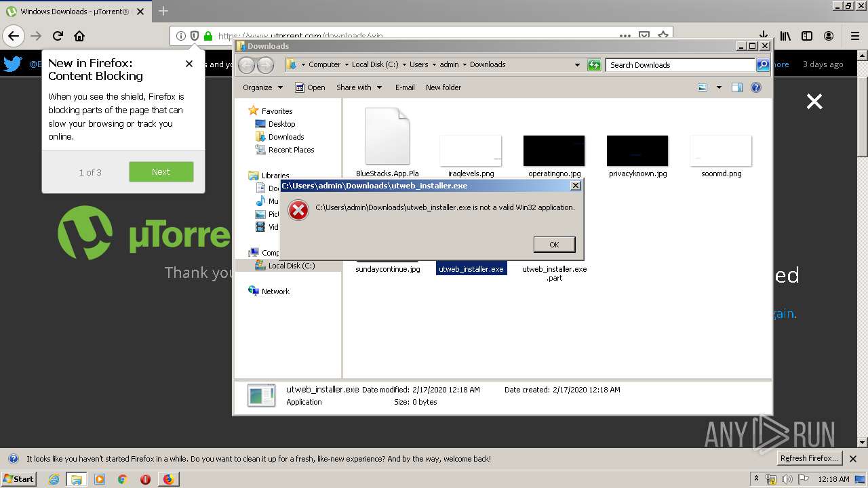
Task: Show site information in URL bar
Action: point(181,36)
